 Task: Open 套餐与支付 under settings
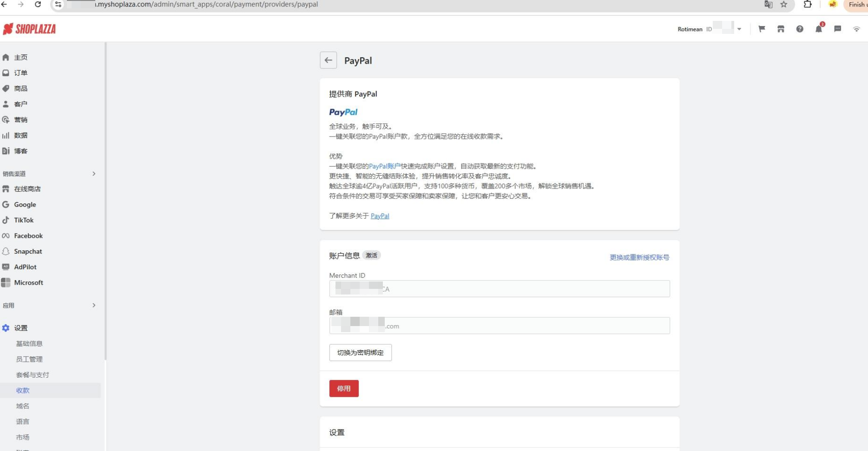33,375
